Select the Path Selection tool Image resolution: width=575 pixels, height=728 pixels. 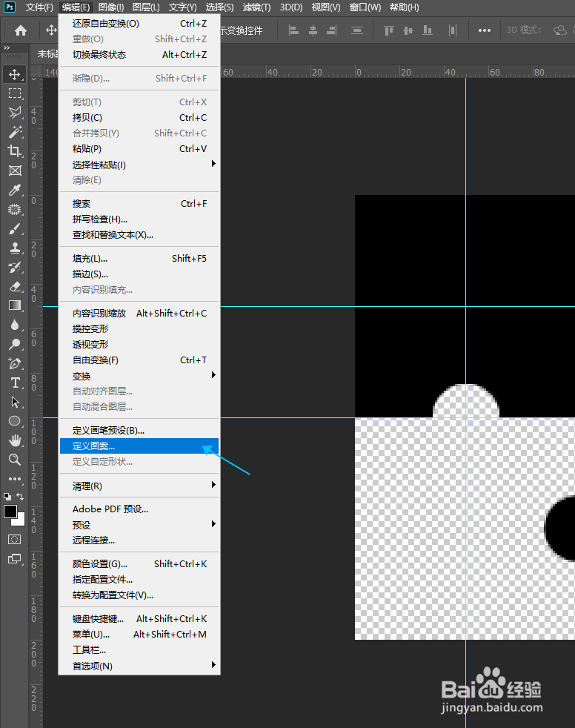tap(15, 402)
